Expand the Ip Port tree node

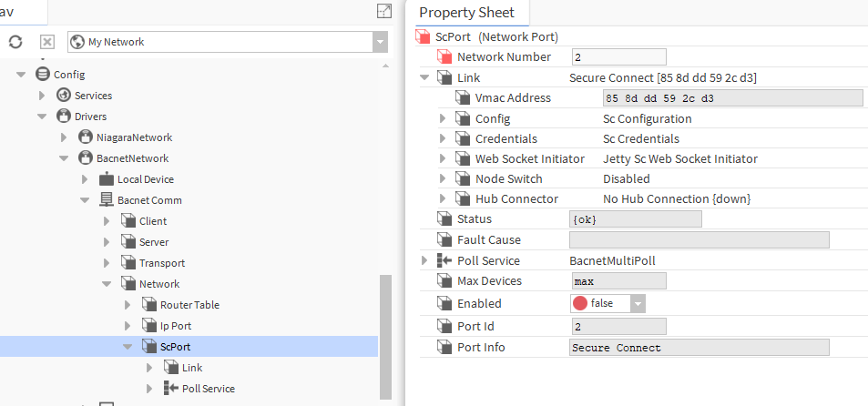coord(128,326)
